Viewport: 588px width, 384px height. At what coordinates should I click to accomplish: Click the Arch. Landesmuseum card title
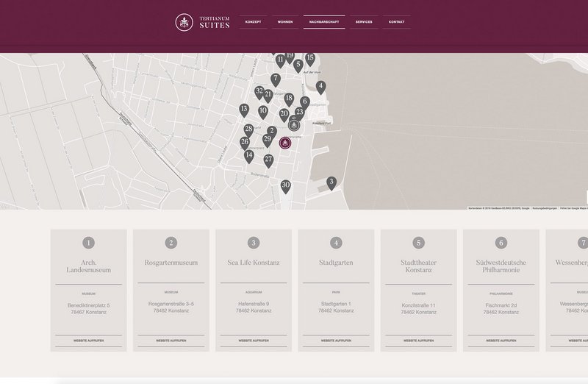(x=88, y=266)
